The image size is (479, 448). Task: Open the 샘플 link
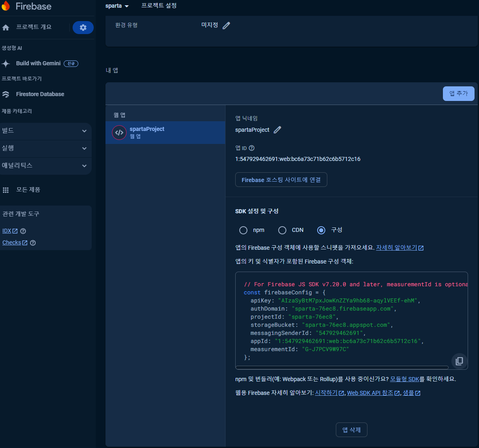pyautogui.click(x=412, y=393)
